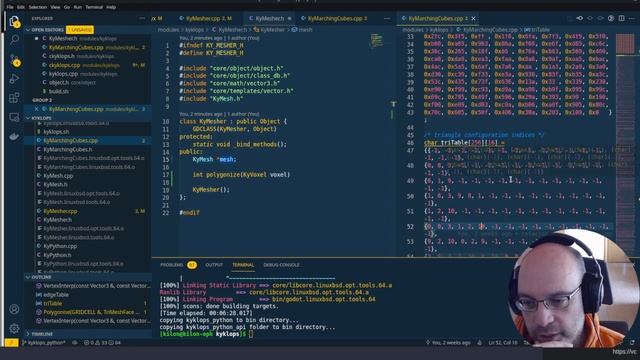
Task: Click the Split Editor Right icon
Action: (x=621, y=18)
